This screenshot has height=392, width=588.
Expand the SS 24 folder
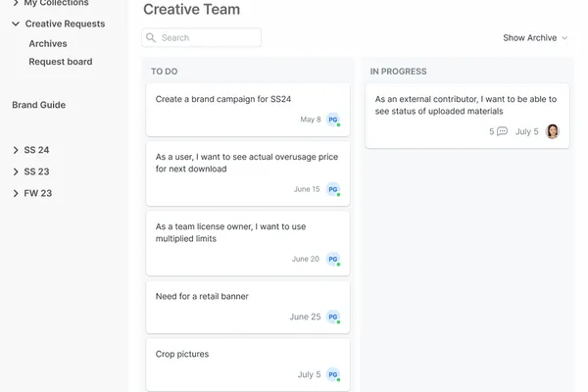coord(16,150)
